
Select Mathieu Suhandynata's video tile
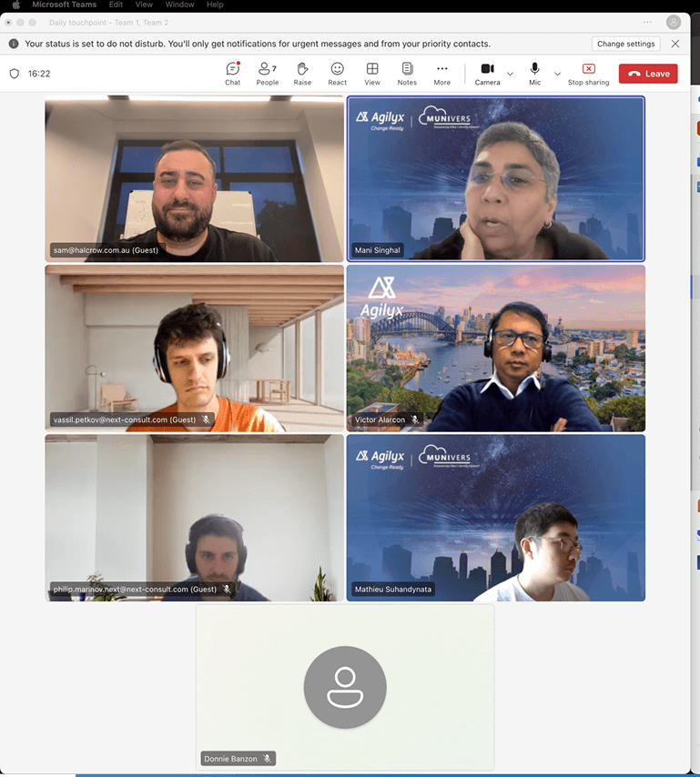pos(496,518)
